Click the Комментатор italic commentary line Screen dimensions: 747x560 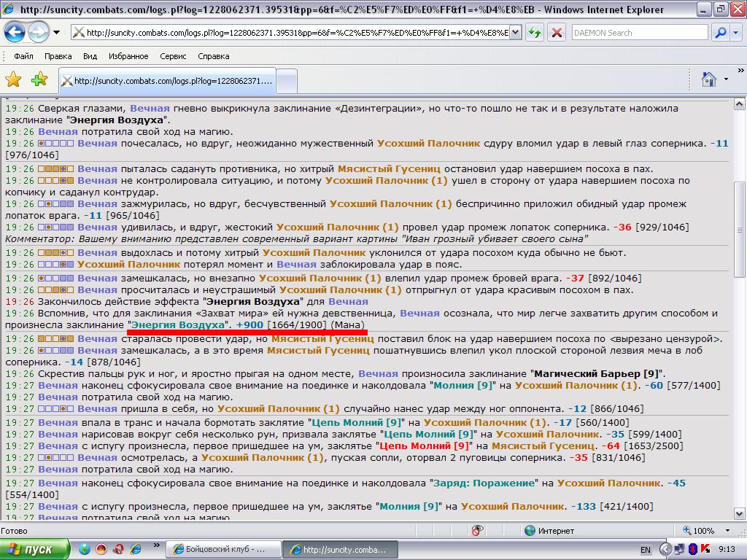[297, 238]
